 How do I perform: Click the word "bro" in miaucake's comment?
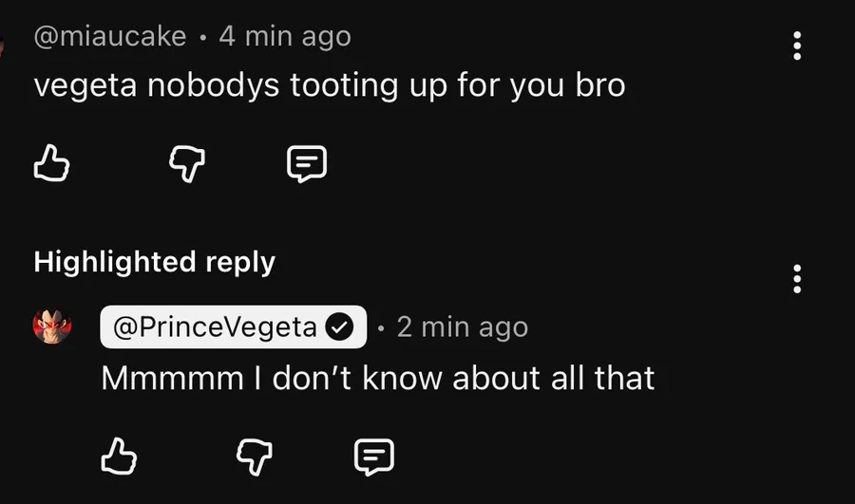(600, 85)
